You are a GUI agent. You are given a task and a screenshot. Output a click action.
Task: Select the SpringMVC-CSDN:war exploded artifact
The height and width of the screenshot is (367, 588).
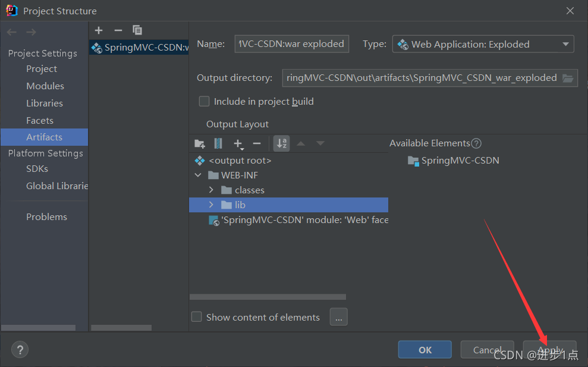139,48
